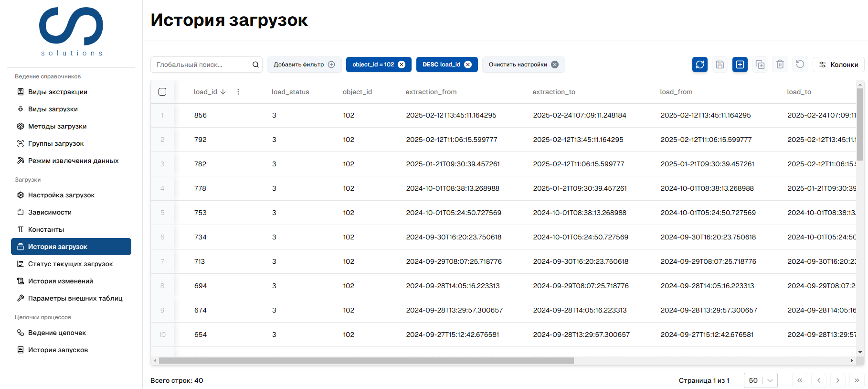This screenshot has width=868, height=389.
Task: Click the trash delete icon
Action: point(780,65)
